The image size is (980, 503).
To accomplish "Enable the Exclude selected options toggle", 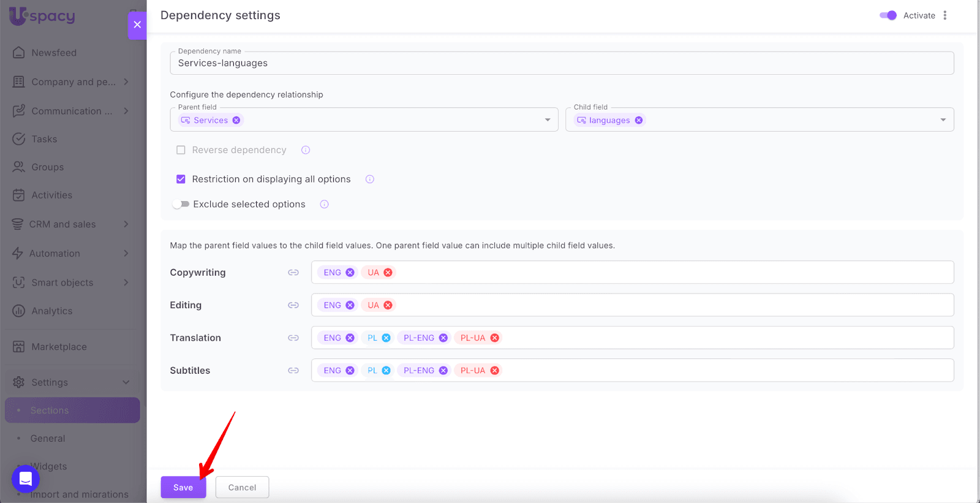I will [x=181, y=204].
